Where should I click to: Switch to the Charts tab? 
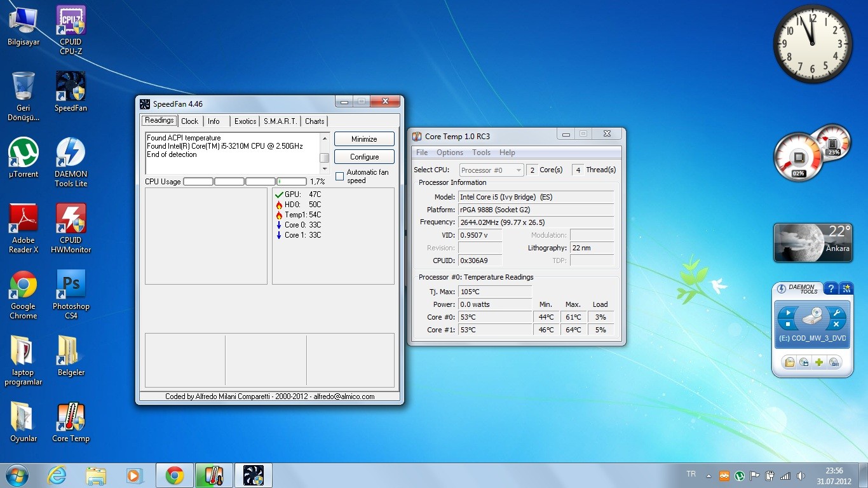coord(315,121)
